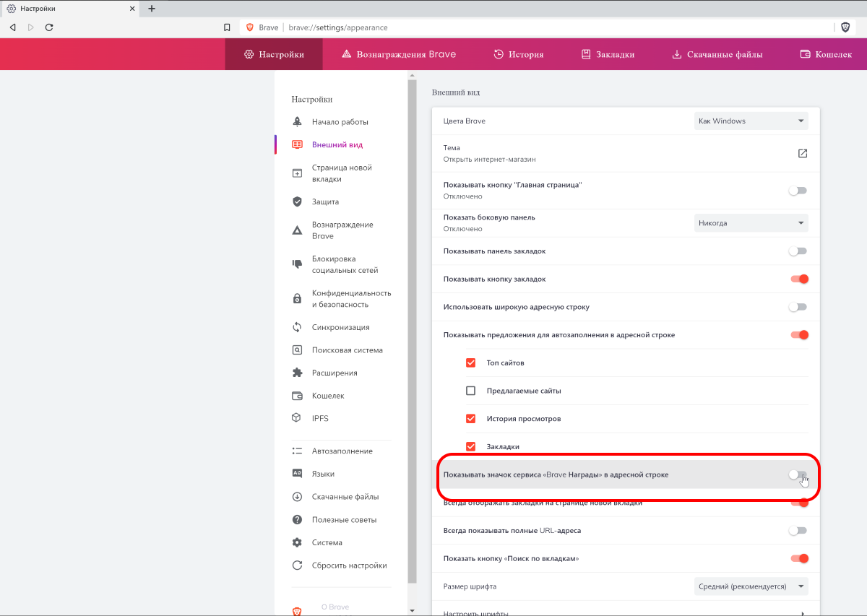Open the Цвета Brave dropdown
Image resolution: width=867 pixels, height=616 pixels.
coord(751,121)
